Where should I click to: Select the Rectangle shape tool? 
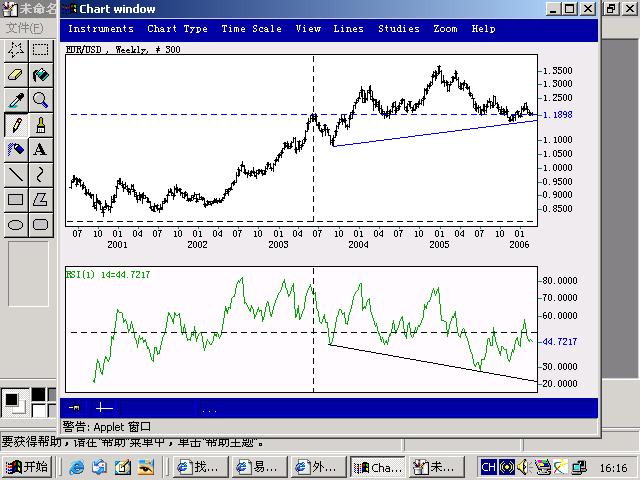16,200
